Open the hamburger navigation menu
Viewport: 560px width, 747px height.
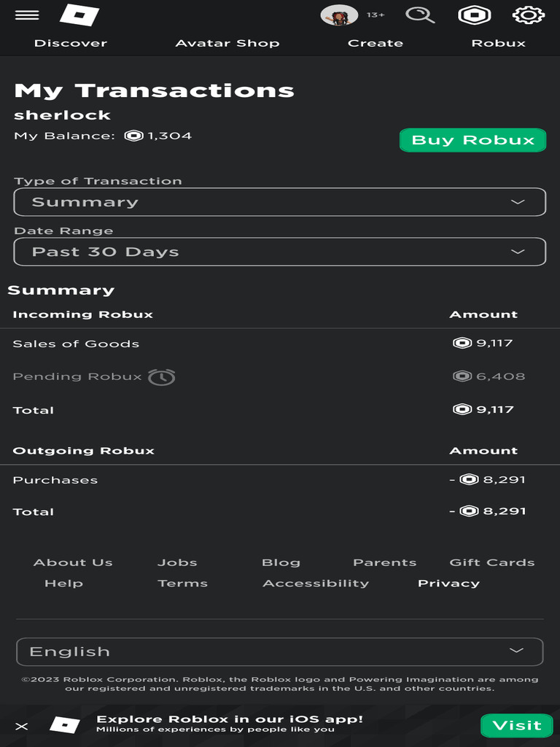click(27, 15)
